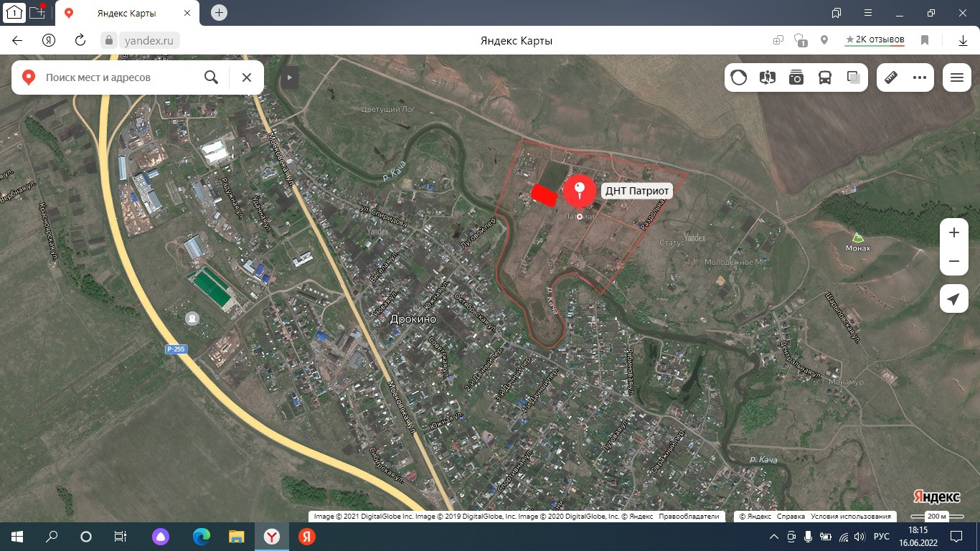Expand the collapsed side panel arrow
The height and width of the screenshot is (551, 980).
[290, 77]
